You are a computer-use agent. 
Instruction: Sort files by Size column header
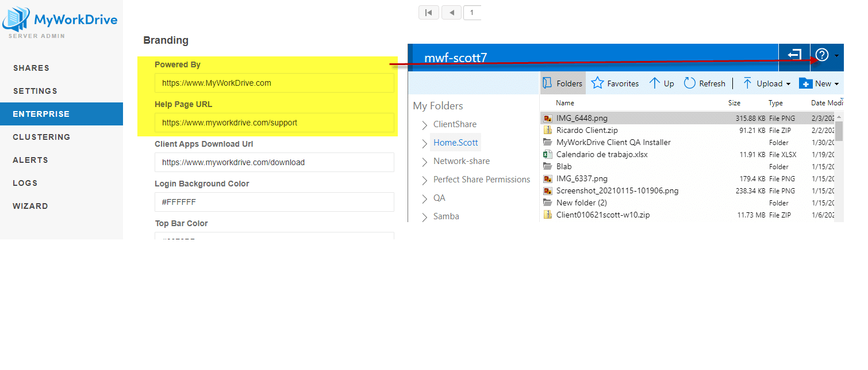pyautogui.click(x=734, y=103)
